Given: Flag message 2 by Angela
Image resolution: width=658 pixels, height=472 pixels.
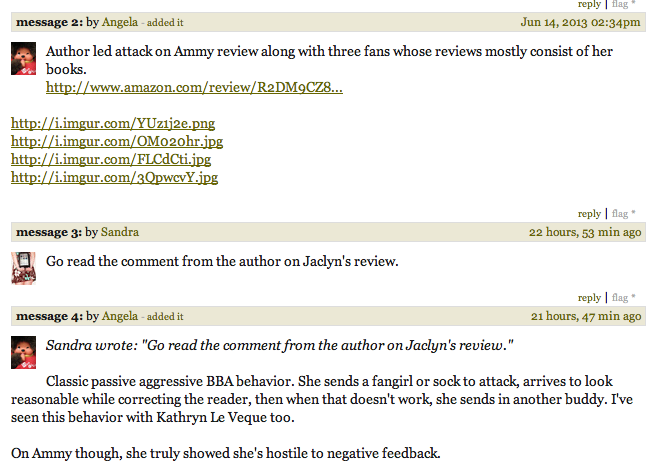Looking at the screenshot, I should pyautogui.click(x=621, y=213).
